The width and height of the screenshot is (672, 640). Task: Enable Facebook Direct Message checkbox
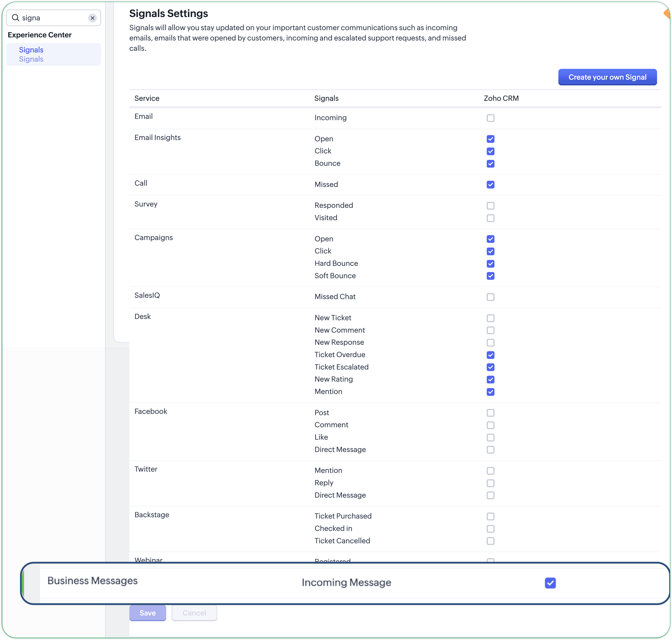point(490,450)
